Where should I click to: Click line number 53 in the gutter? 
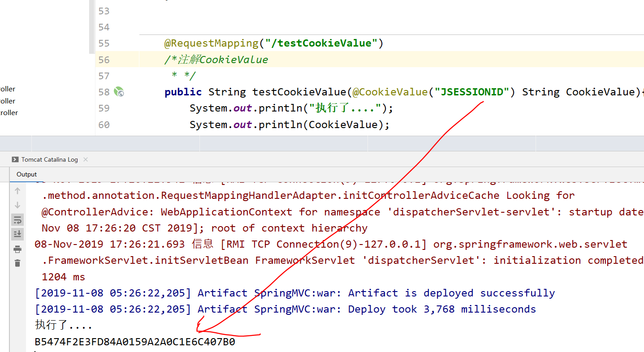tap(104, 11)
